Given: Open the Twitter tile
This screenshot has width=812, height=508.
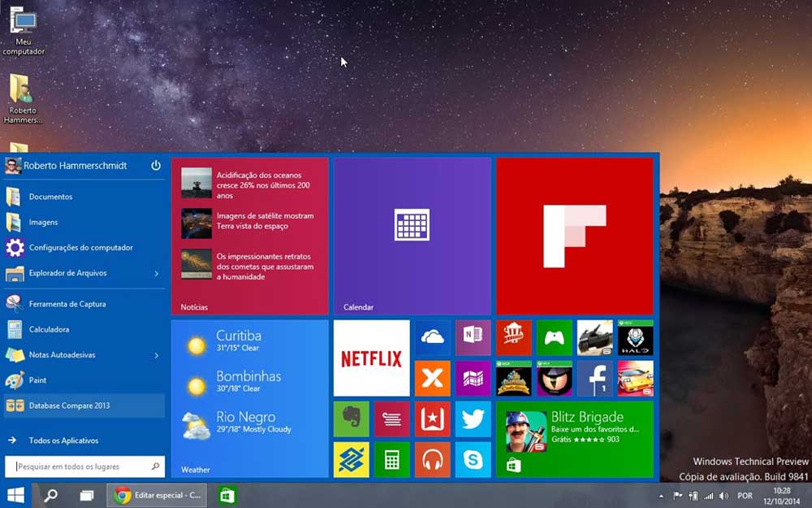Looking at the screenshot, I should 473,418.
